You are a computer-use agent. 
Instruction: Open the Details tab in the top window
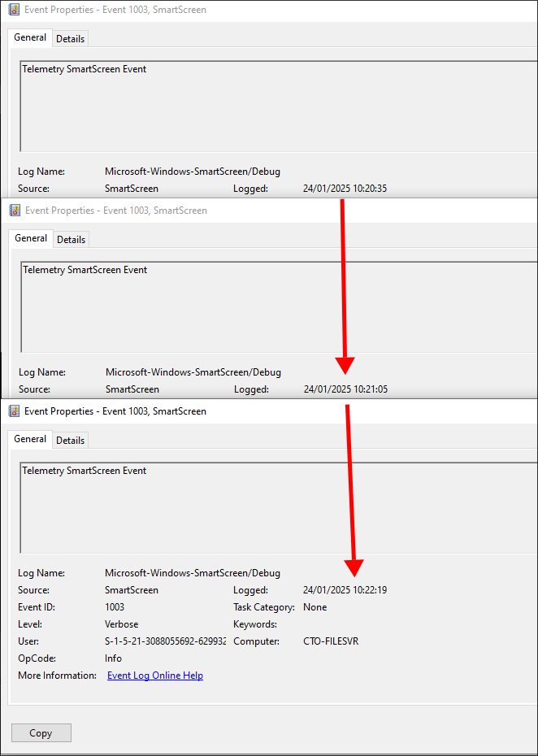[71, 39]
